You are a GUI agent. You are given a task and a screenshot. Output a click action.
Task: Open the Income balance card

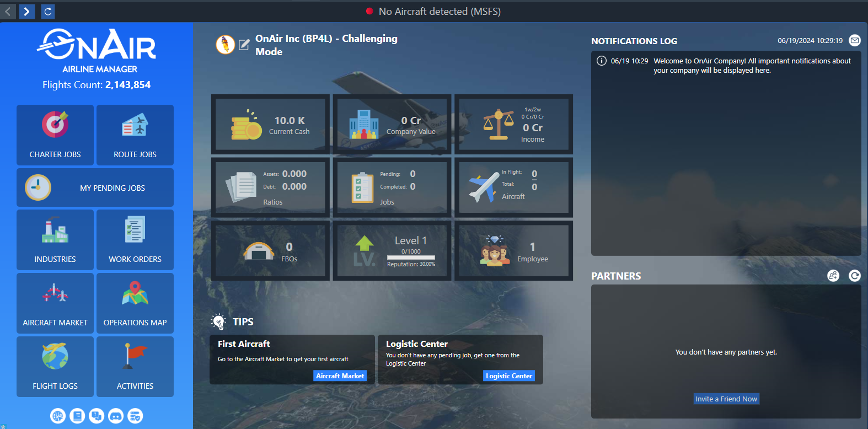[x=513, y=124]
